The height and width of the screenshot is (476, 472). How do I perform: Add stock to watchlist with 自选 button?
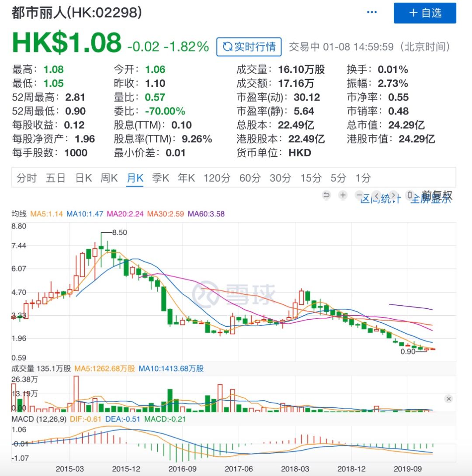tap(425, 13)
